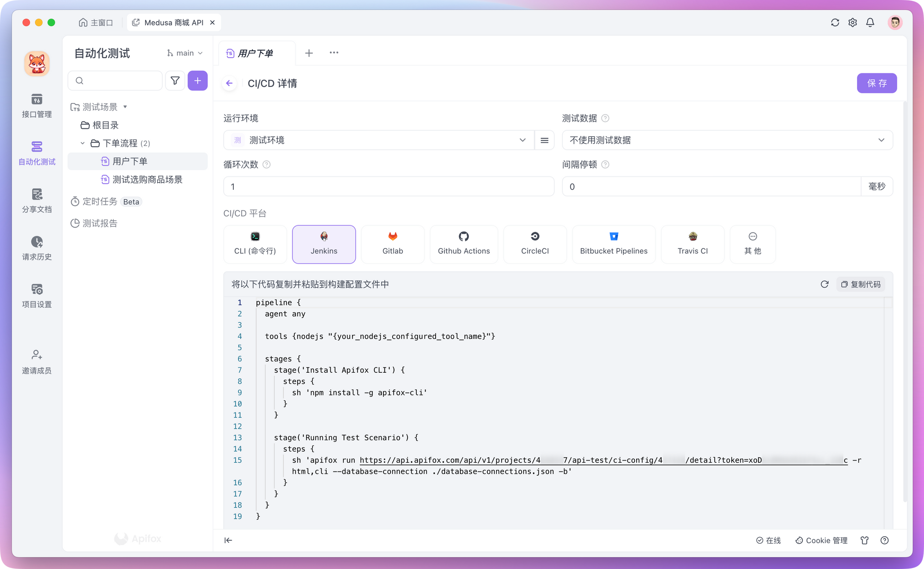The width and height of the screenshot is (924, 569).
Task: Open the 自动化测试 sidebar section
Action: (x=37, y=153)
